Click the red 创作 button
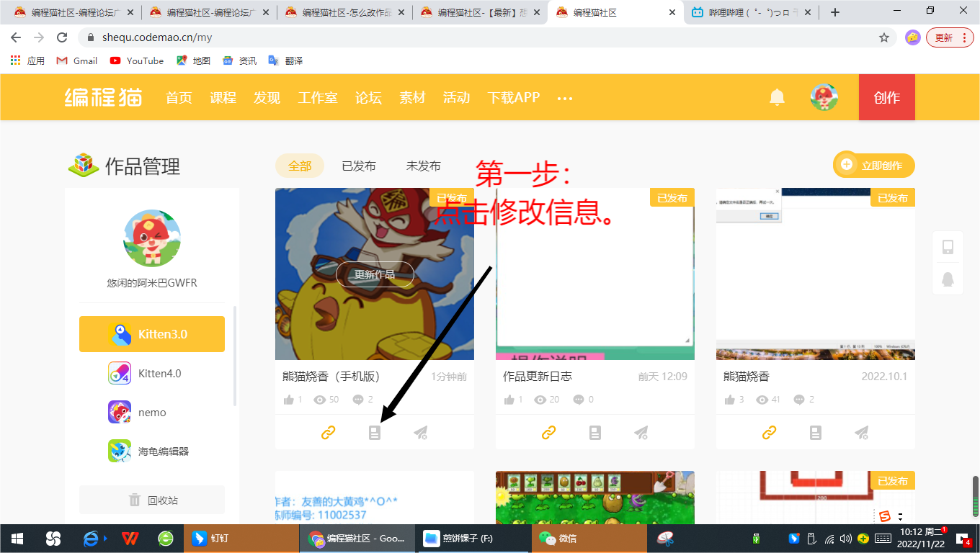980x553 pixels. 887,97
